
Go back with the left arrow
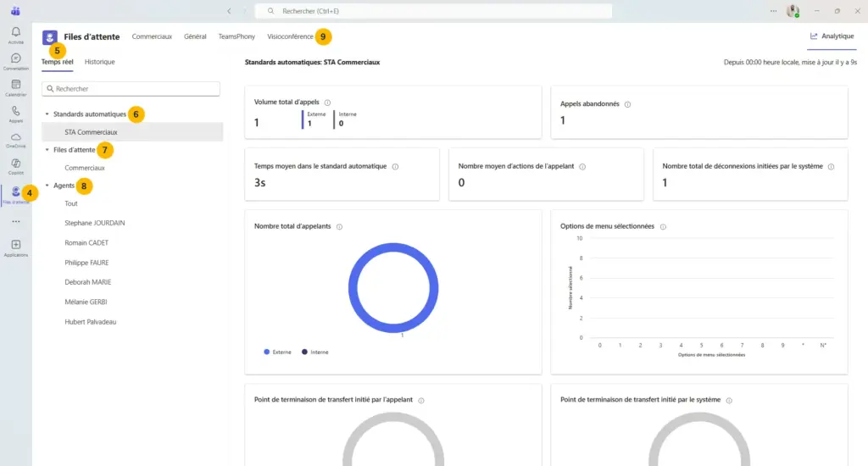click(229, 11)
